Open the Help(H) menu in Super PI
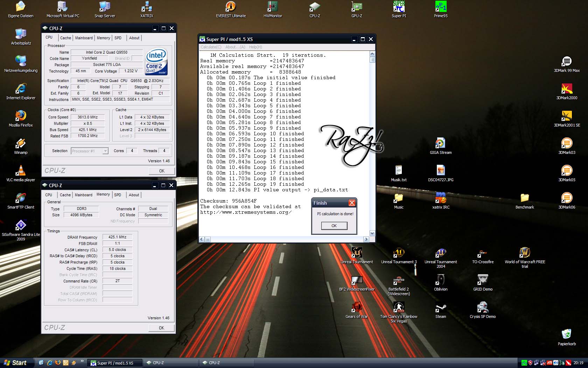Screen dimensions: 588x368 [x=255, y=47]
